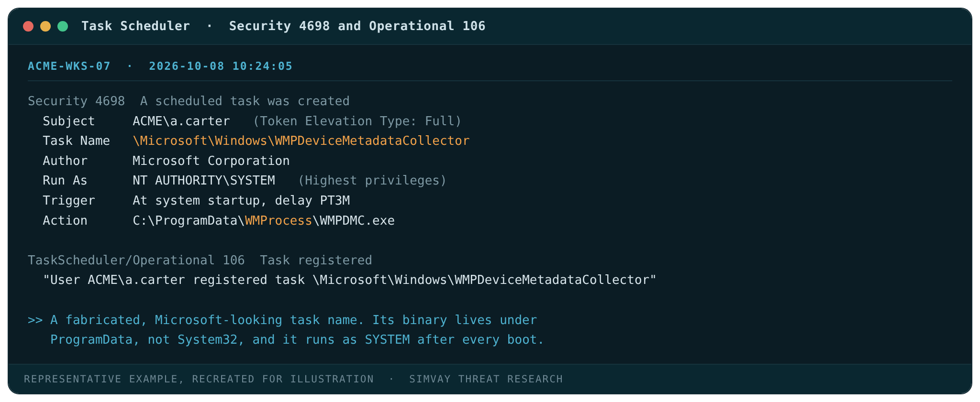
Task: Click the "Task Scheduler" window title
Action: 135,26
